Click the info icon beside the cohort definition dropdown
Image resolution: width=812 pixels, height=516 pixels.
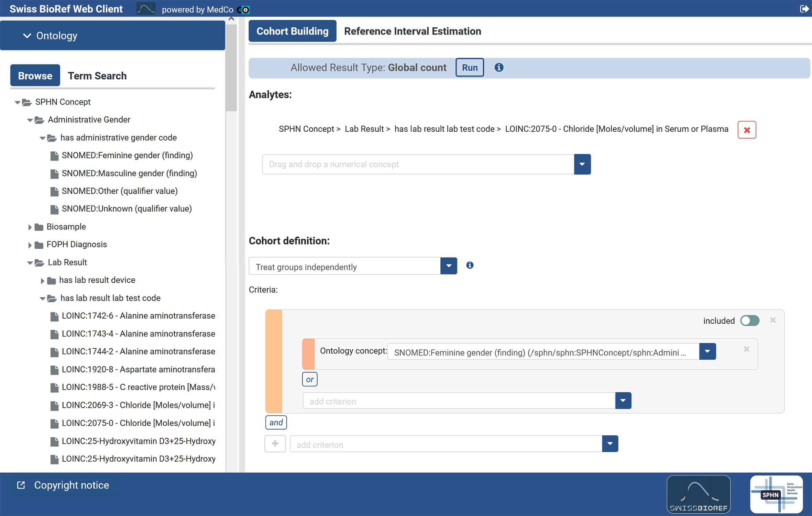coord(470,265)
